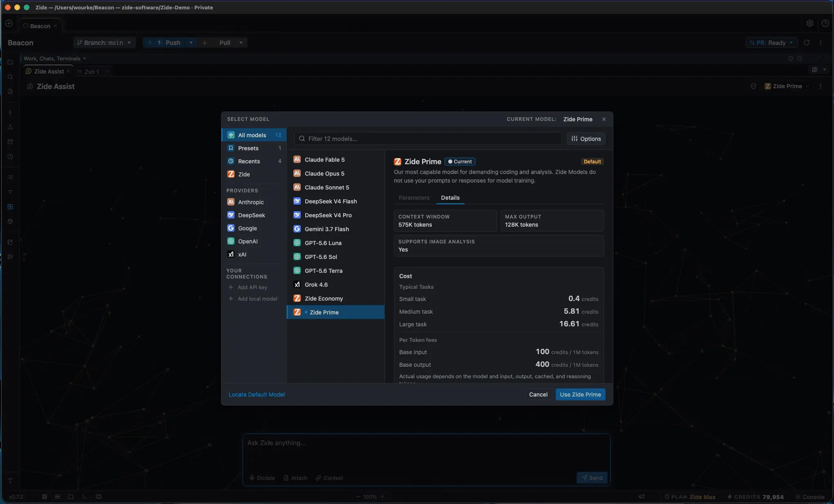834x504 pixels.
Task: Click zoom out minus in status bar
Action: [x=358, y=497]
